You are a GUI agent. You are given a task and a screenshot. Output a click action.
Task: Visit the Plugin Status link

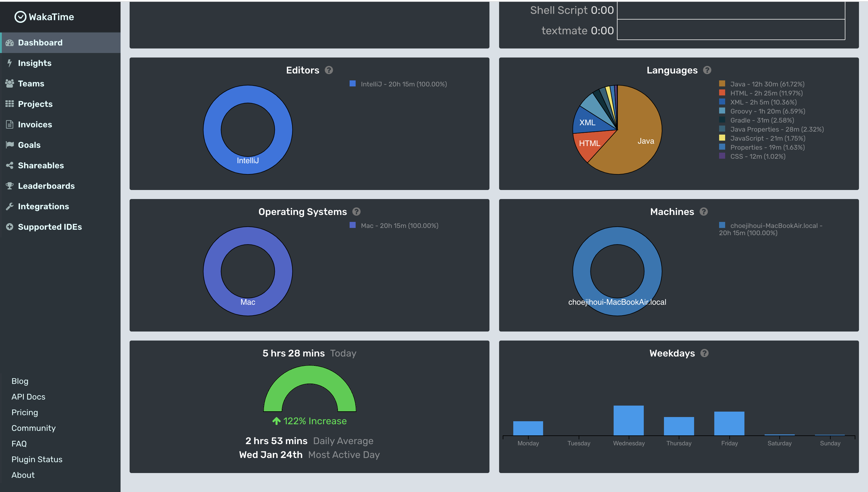click(37, 459)
